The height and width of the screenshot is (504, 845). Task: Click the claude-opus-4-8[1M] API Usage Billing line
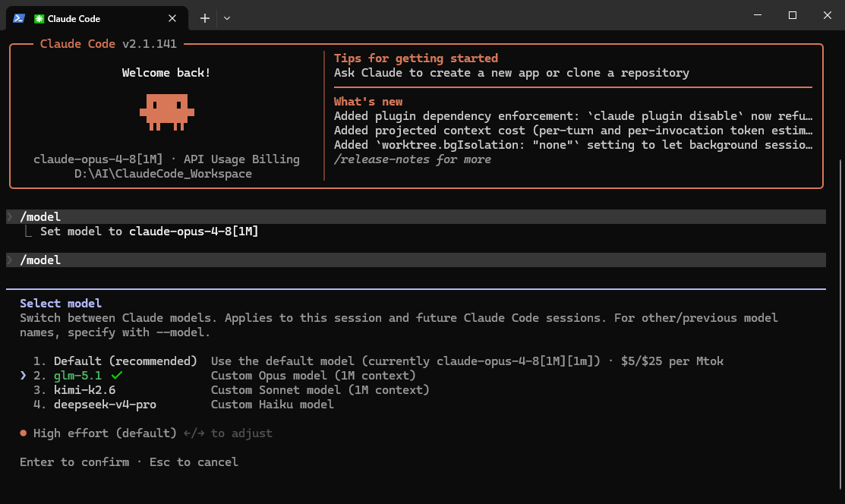pos(166,159)
